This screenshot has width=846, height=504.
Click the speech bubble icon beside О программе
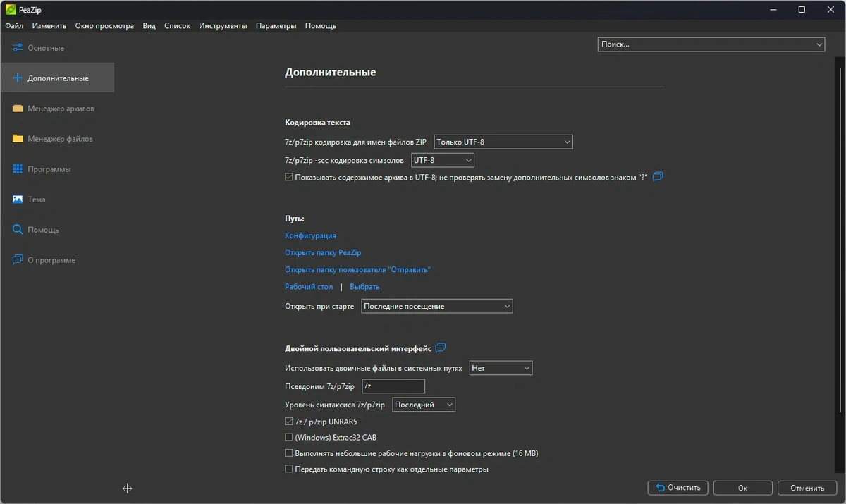(18, 260)
